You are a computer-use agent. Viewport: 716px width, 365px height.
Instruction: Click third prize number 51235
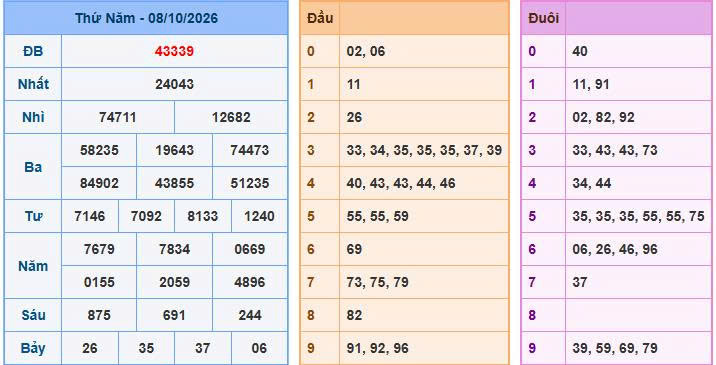click(250, 183)
